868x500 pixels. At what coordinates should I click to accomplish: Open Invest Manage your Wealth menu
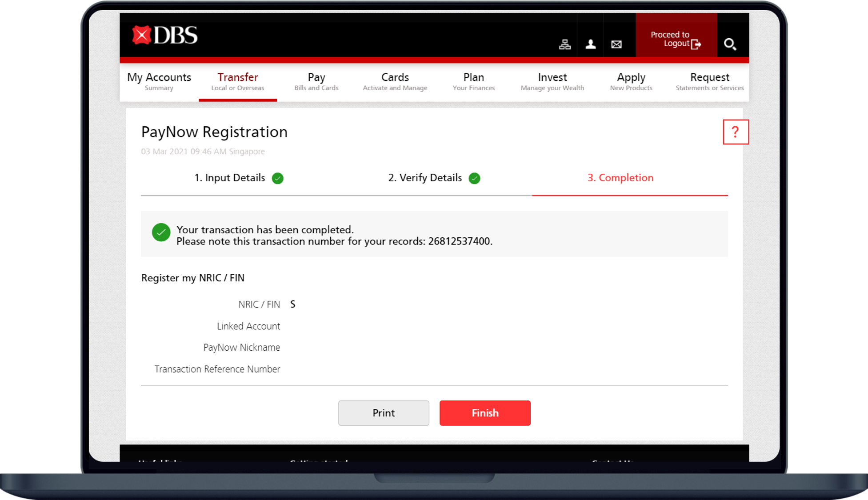[552, 82]
